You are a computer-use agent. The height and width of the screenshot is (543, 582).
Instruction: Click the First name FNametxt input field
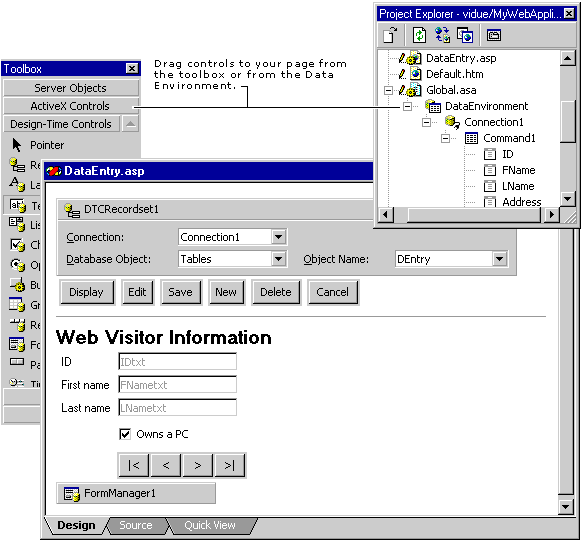coord(177,385)
